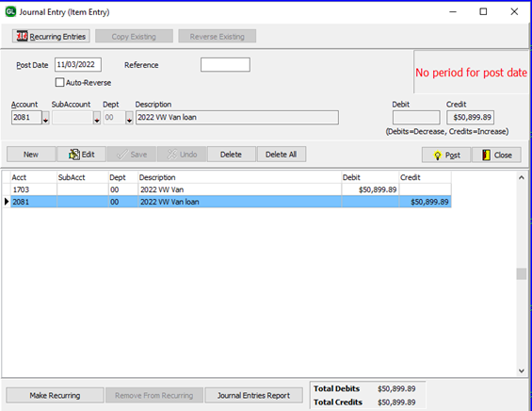Click the Post Date field

click(78, 64)
